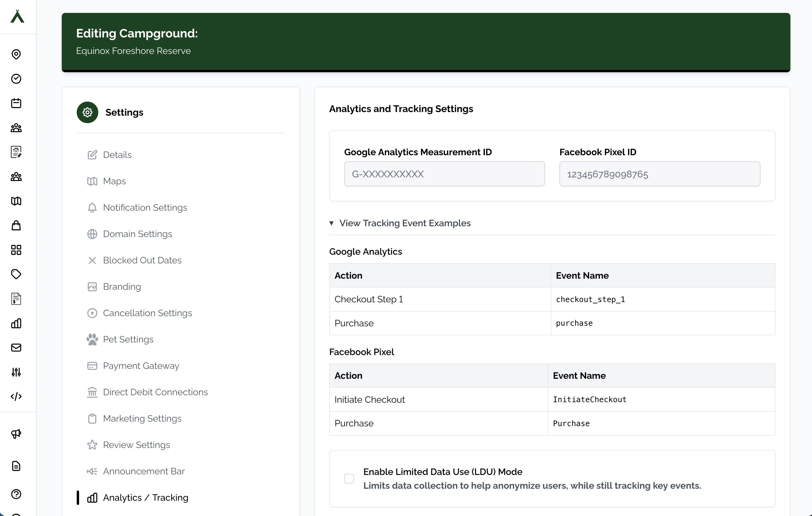This screenshot has width=812, height=516.
Task: Open the Maps settings page
Action: (x=114, y=181)
